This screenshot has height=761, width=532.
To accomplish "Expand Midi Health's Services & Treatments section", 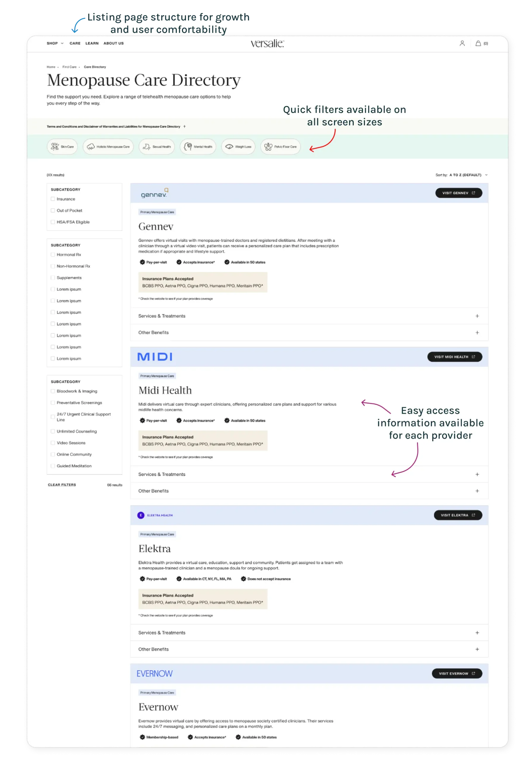I will coord(309,474).
